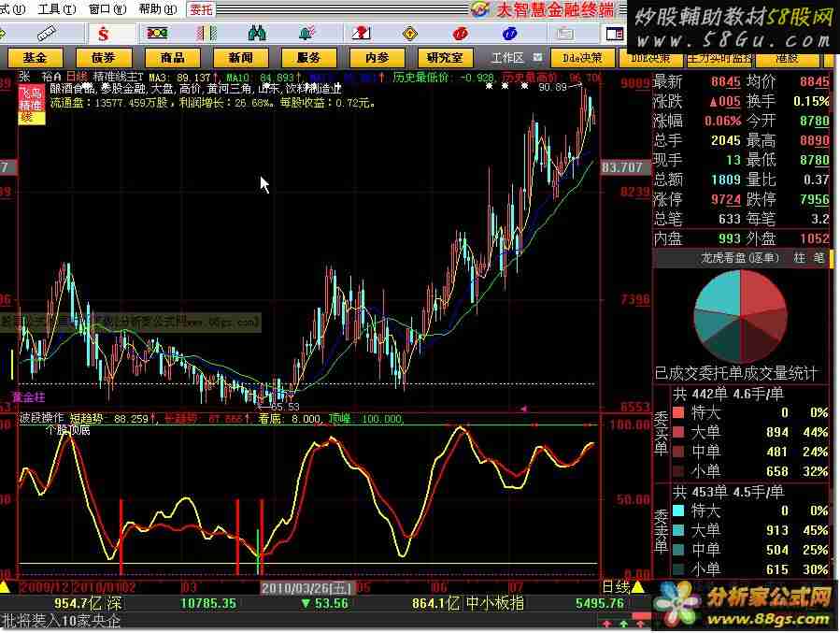Viewport: 840px width, 633px height.
Task: Click the blue oval toolbar icon
Action: pyautogui.click(x=509, y=35)
